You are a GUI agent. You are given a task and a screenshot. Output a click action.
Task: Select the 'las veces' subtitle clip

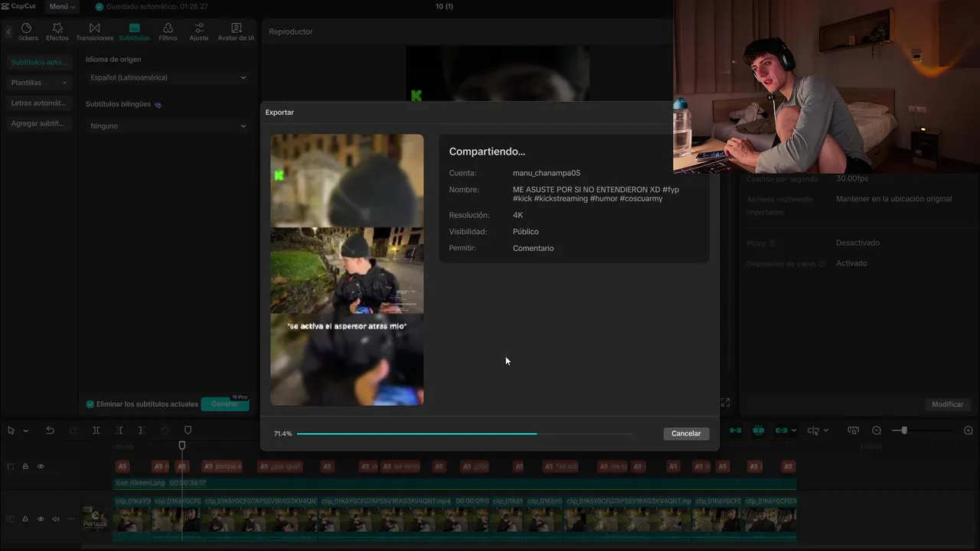(x=401, y=466)
